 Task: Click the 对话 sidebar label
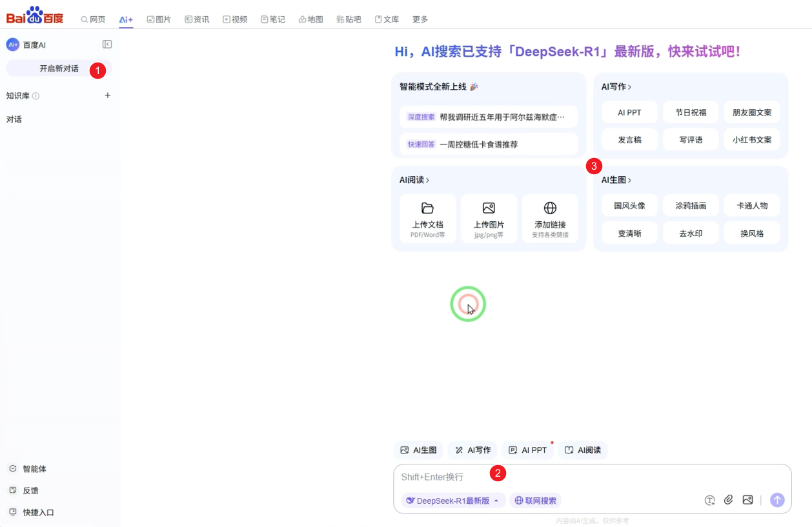point(14,119)
